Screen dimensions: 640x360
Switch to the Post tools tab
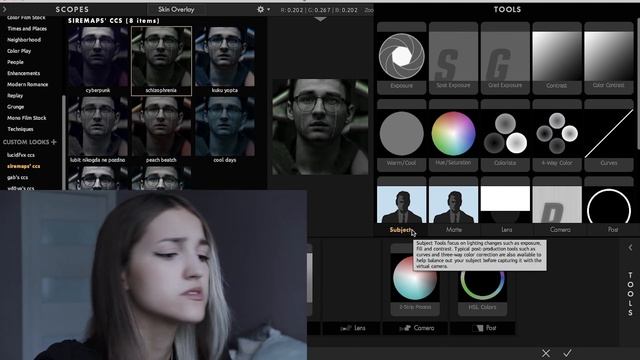tap(613, 230)
